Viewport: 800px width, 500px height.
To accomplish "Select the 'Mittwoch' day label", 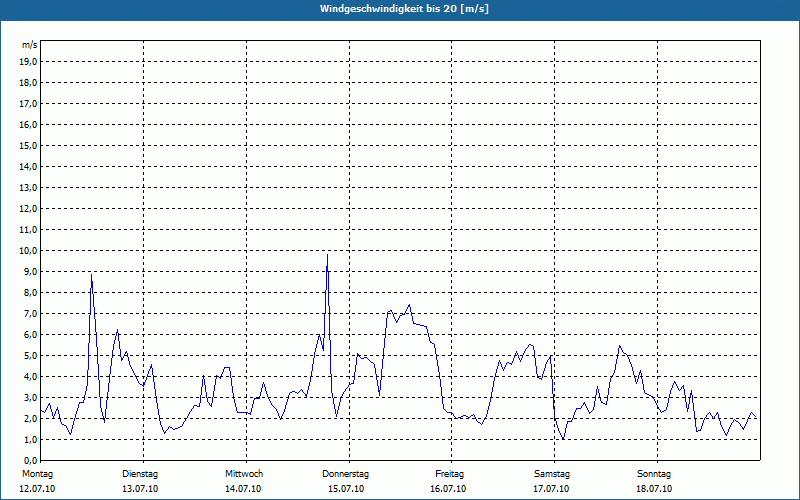I will 244,474.
